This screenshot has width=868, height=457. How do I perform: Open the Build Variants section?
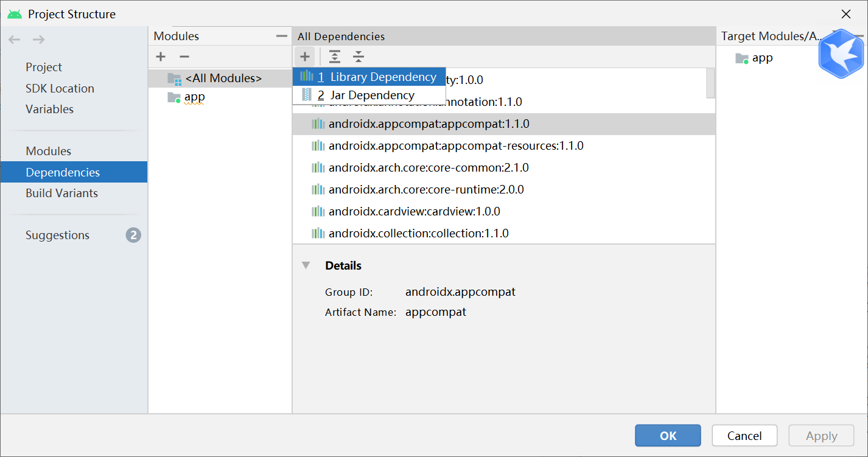[61, 193]
